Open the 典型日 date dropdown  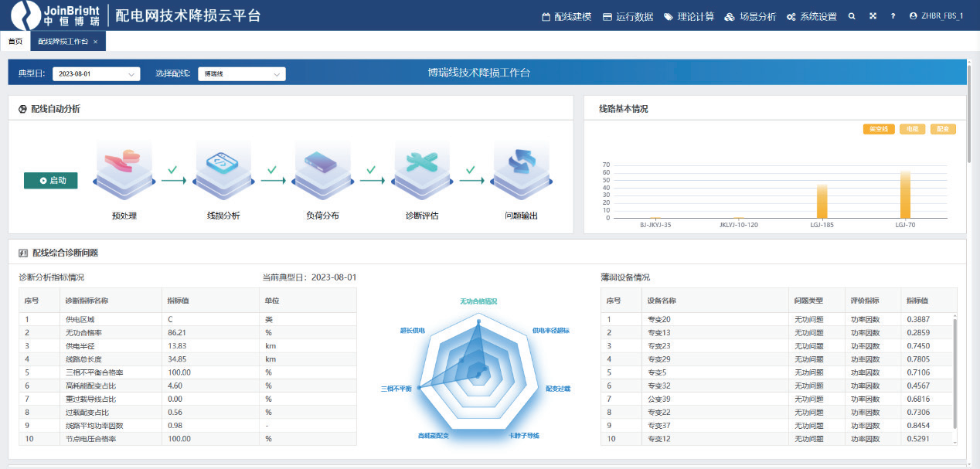[x=96, y=74]
